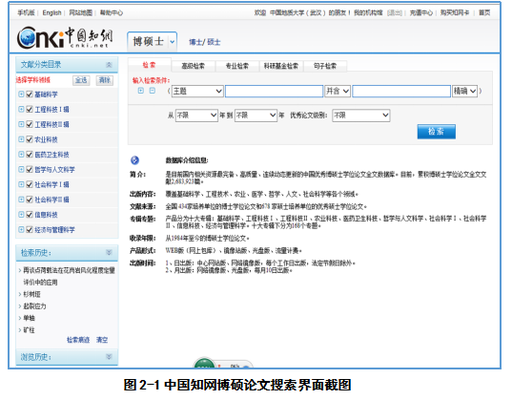Uncheck the 经济与管理科学 checkbox
512x400 pixels.
(x=29, y=229)
